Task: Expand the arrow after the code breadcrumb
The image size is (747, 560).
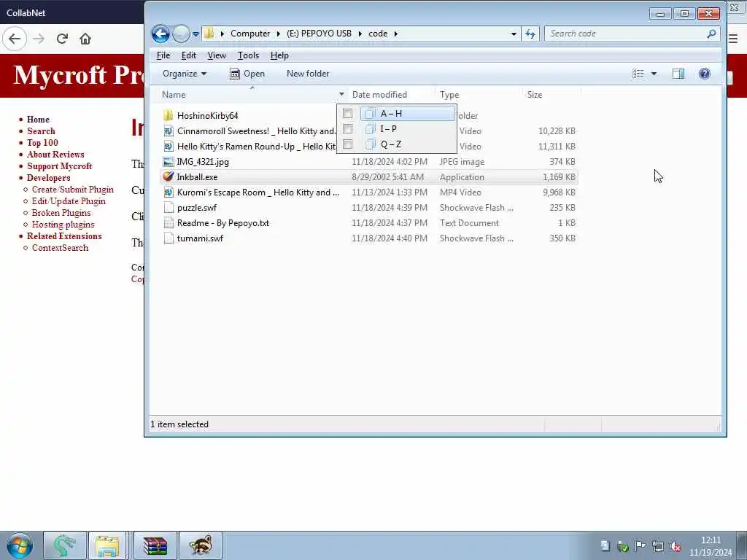Action: (x=396, y=34)
